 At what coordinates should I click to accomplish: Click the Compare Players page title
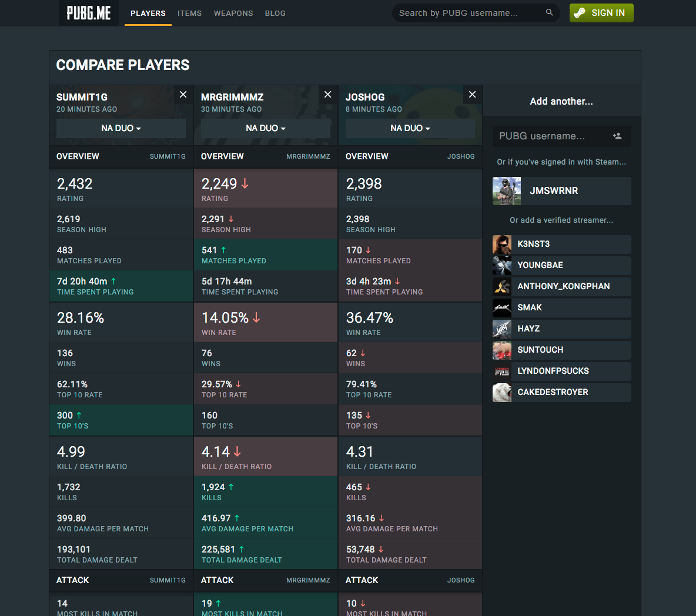(122, 65)
